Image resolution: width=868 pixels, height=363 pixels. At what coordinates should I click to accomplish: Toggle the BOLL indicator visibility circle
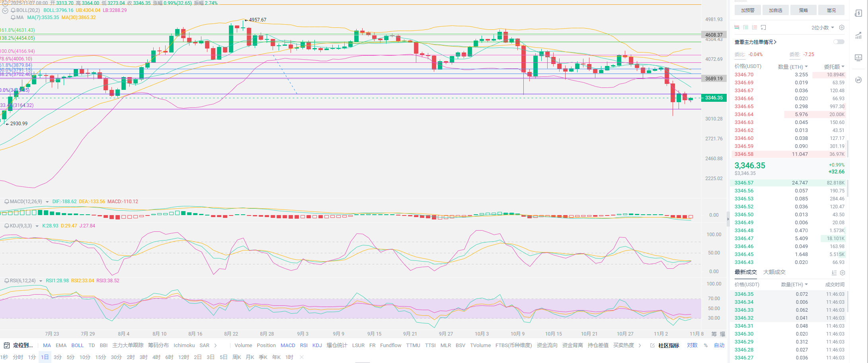[6, 10]
